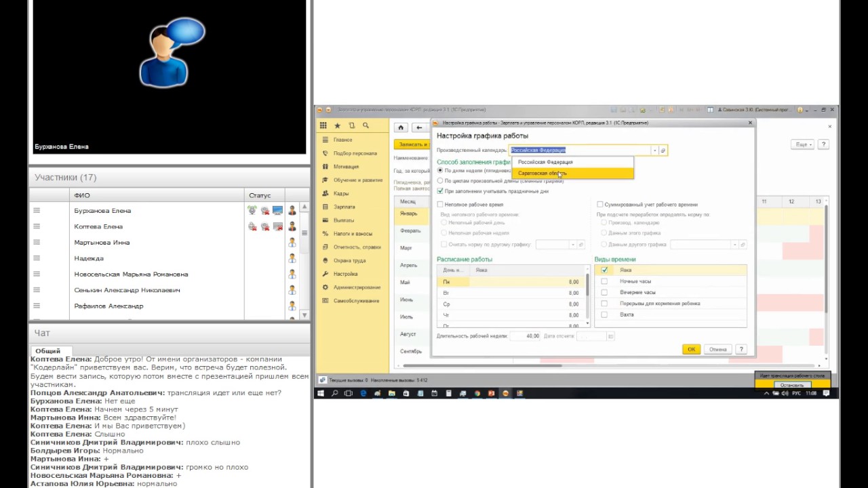Uncheck Явка in Виды времени
Screen dimensions: 868x488
click(604, 270)
